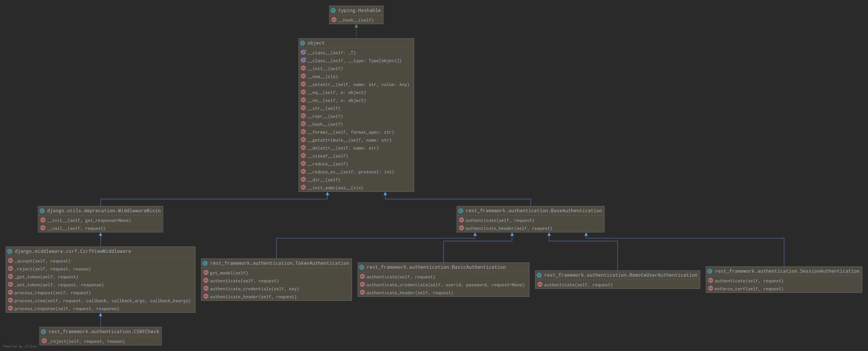Click method icon beside authenticate_credentials(self, key)
868x351 pixels.
pyautogui.click(x=206, y=288)
